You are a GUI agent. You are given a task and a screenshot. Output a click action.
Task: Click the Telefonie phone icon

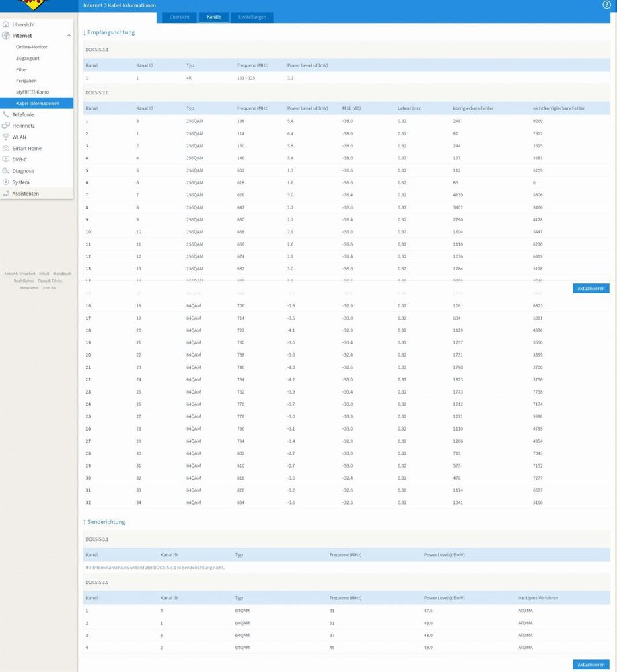[6, 115]
